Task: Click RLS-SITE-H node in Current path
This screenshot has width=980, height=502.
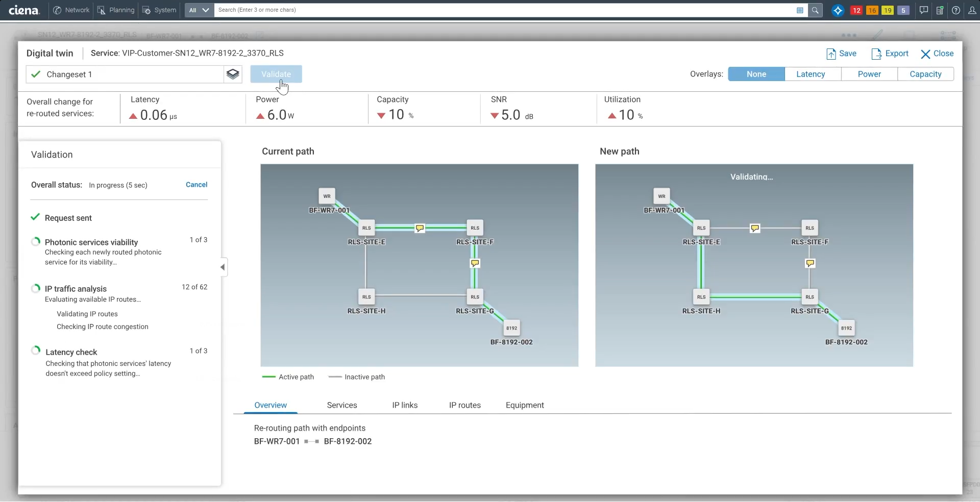Action: pos(366,297)
